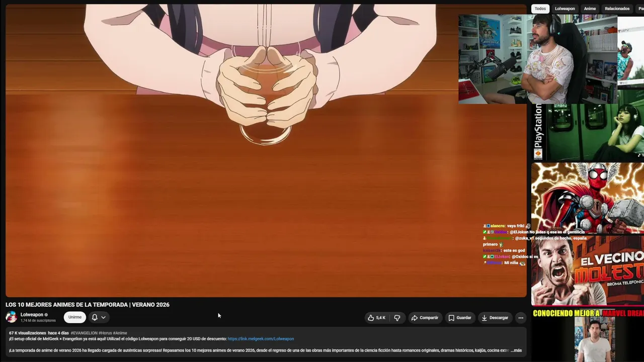This screenshot has width=644, height=362.
Task: Open the three-dot more actions menu
Action: 521,318
